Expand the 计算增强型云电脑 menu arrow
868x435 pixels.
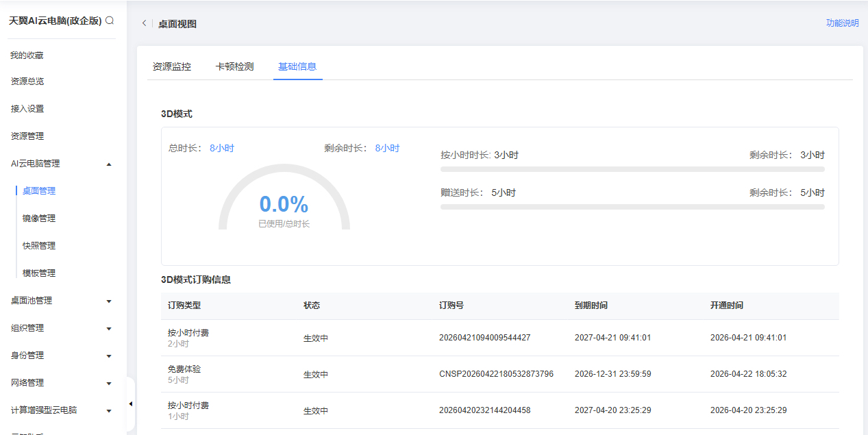coord(109,410)
